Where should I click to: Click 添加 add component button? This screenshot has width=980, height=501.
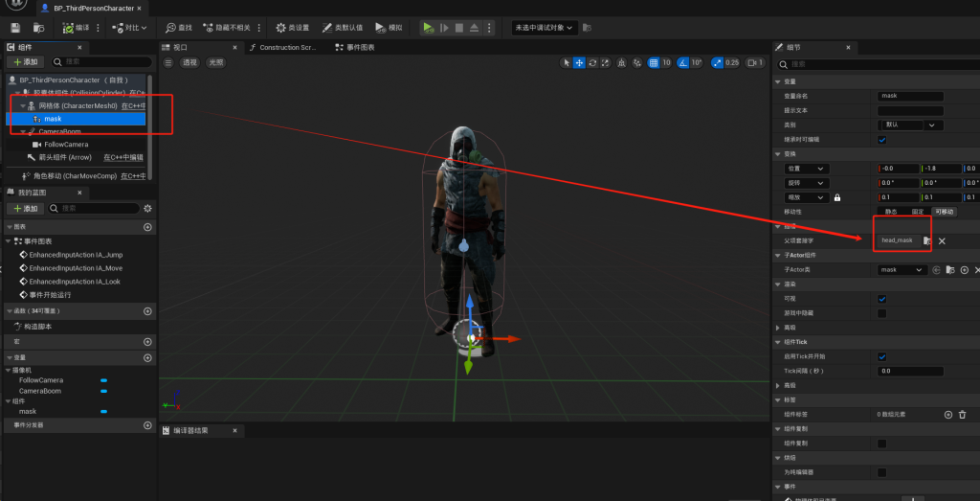pos(26,62)
